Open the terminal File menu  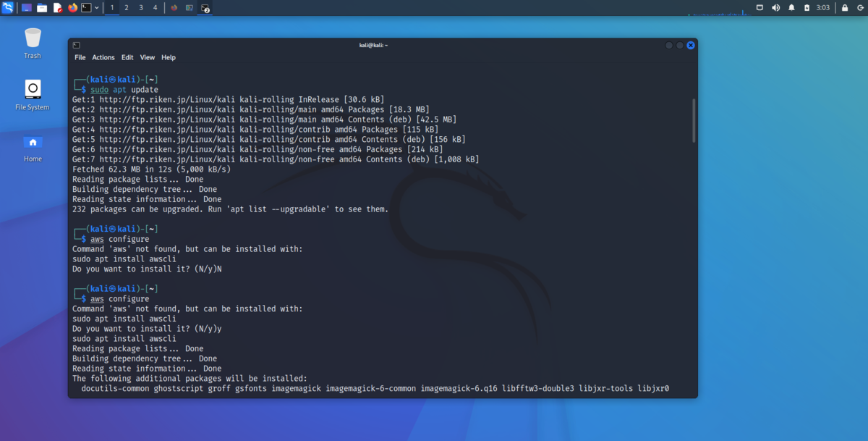coord(80,57)
